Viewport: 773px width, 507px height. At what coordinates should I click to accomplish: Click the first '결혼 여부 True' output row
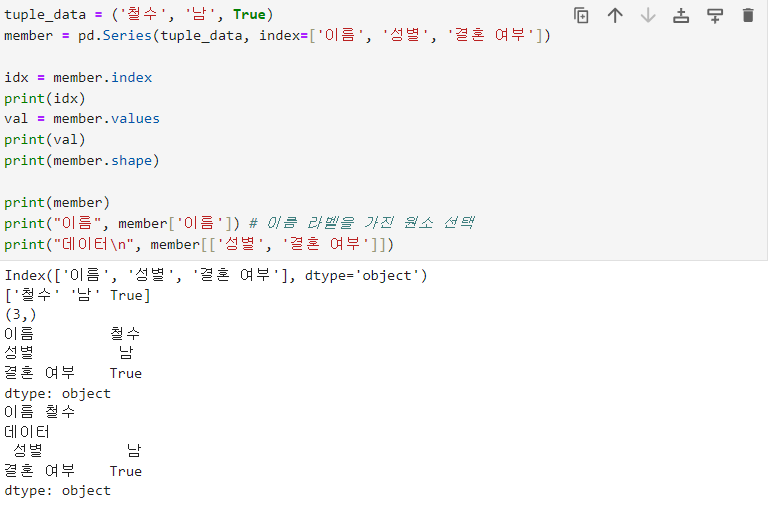73,373
